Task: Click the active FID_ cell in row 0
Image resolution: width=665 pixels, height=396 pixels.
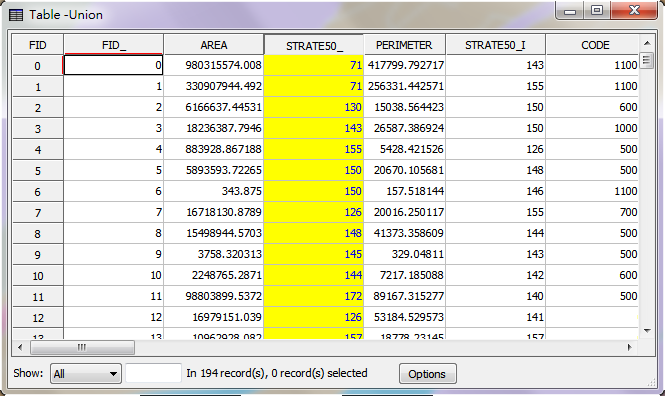Action: coord(113,65)
